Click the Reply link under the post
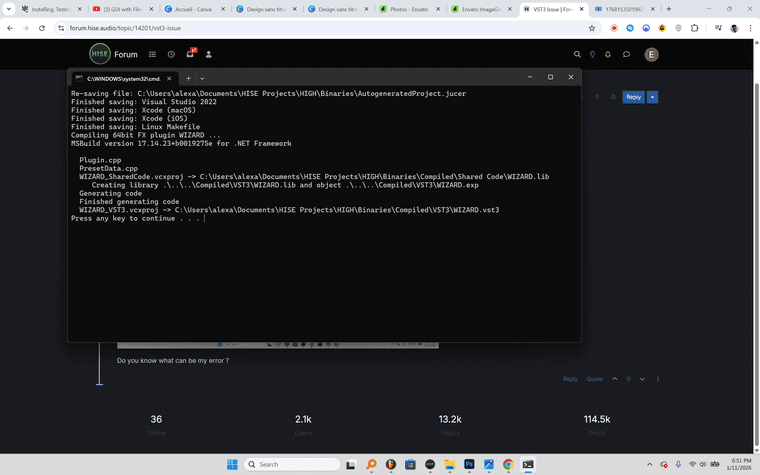760x475 pixels. (x=570, y=379)
